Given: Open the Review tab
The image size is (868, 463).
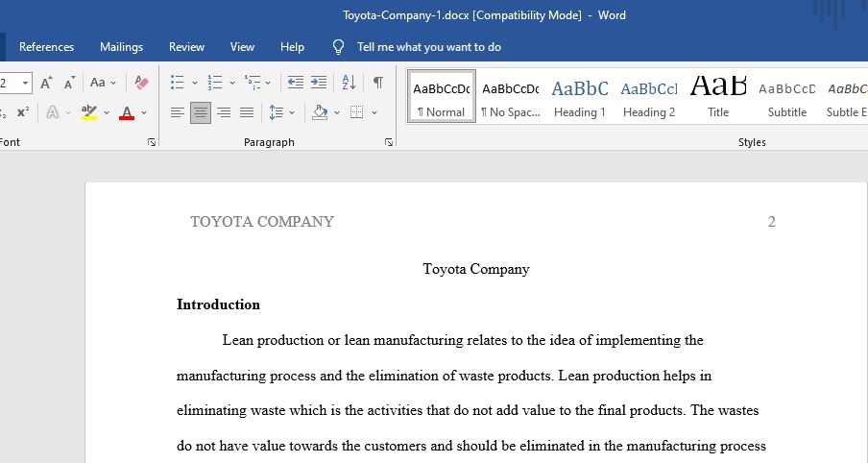Looking at the screenshot, I should click(186, 47).
